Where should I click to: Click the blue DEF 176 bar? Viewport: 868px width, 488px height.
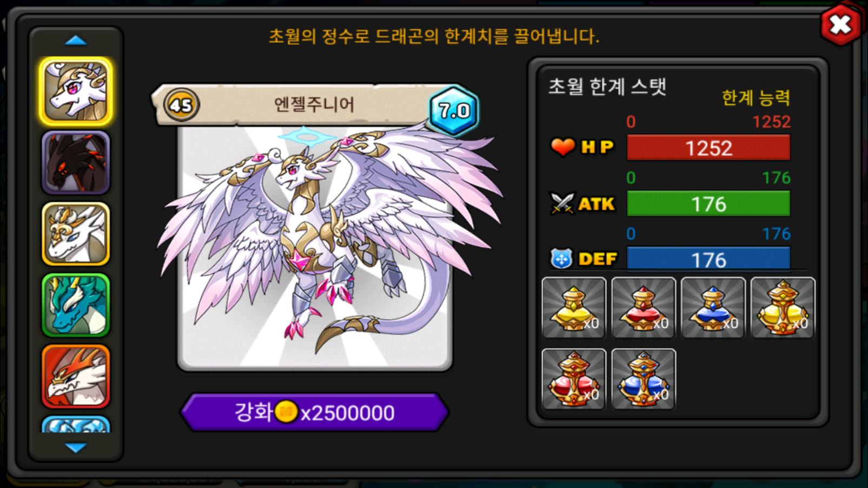click(x=708, y=259)
